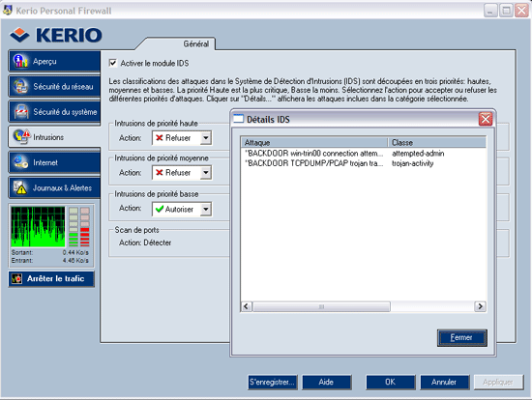Screen dimensions: 532x400
Task: Toggle the Activer le module IDS checkbox
Action: pyautogui.click(x=113, y=63)
